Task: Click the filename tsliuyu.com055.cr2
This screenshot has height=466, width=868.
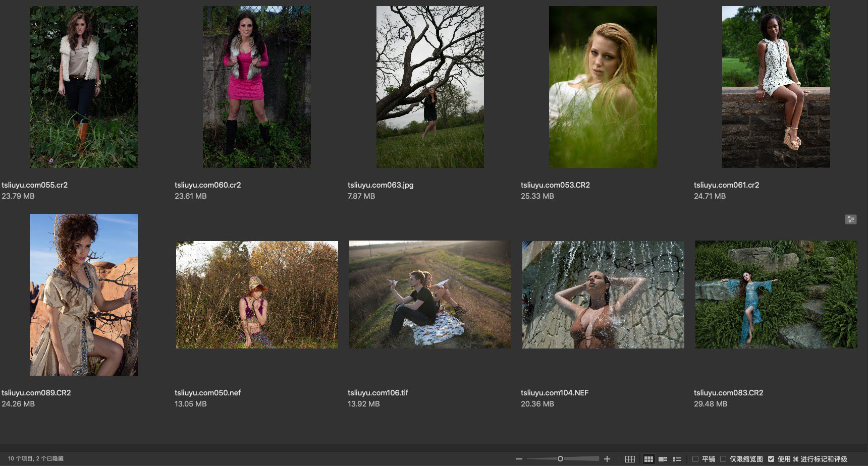Action: tap(35, 185)
